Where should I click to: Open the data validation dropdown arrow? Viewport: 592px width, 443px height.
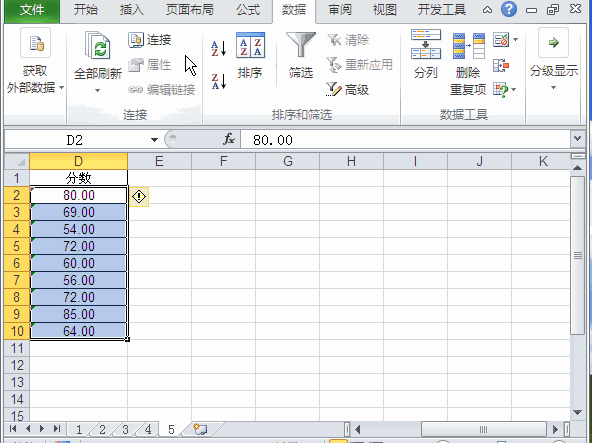point(516,39)
